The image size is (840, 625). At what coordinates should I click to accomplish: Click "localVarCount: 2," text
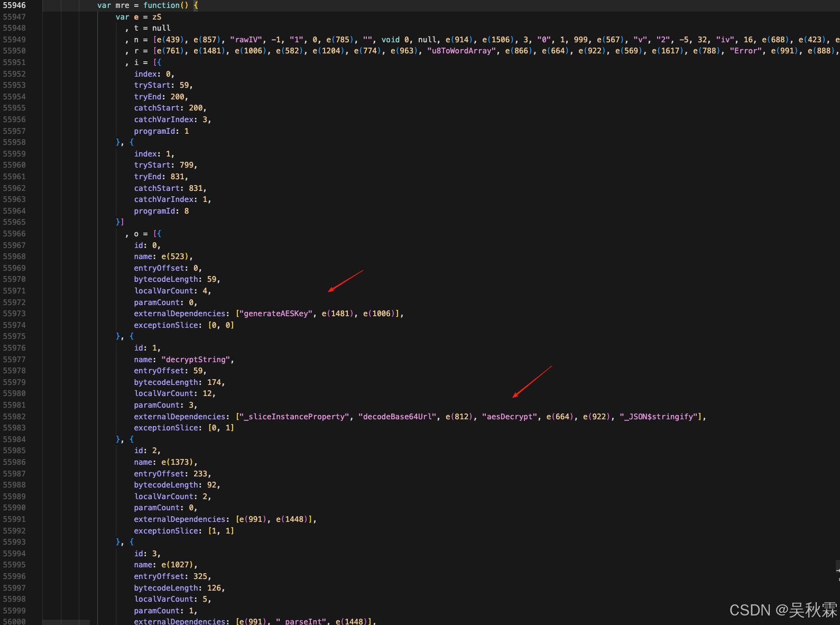click(x=173, y=497)
